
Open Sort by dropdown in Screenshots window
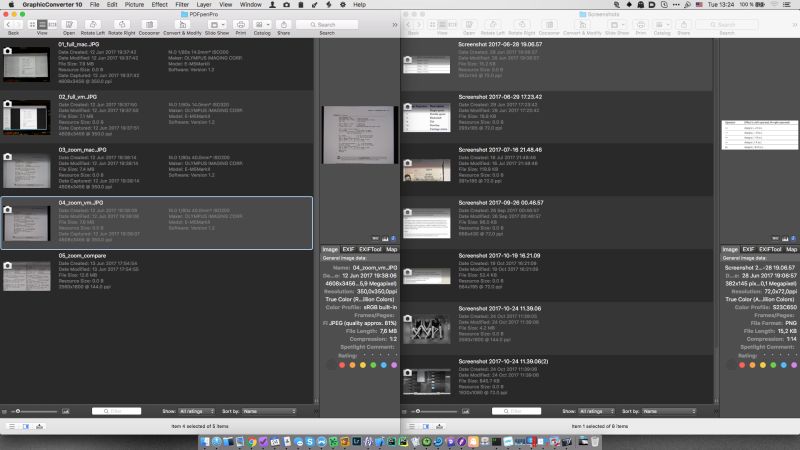pos(669,411)
